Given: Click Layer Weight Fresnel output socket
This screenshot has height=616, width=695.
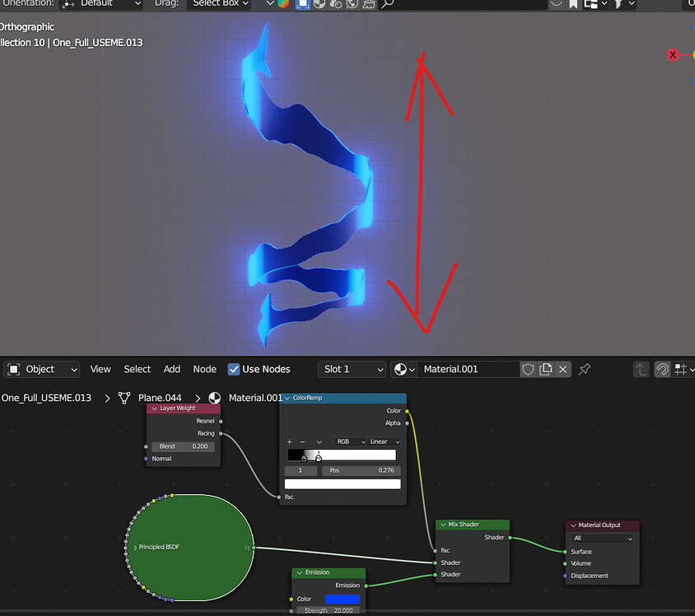Looking at the screenshot, I should point(221,422).
